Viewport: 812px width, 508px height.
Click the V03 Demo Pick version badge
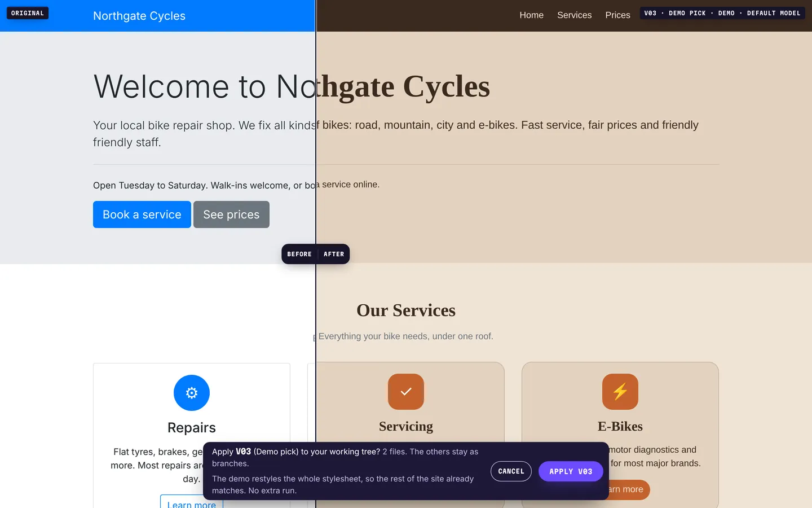pos(722,13)
